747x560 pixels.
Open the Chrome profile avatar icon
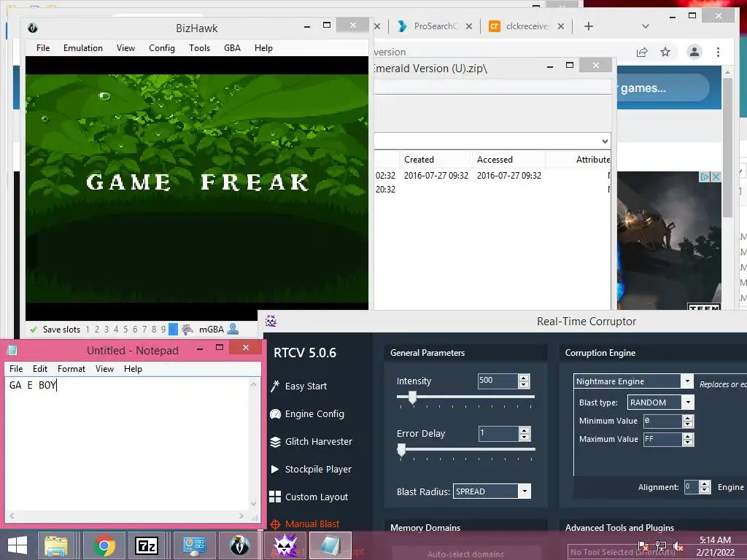tap(694, 52)
